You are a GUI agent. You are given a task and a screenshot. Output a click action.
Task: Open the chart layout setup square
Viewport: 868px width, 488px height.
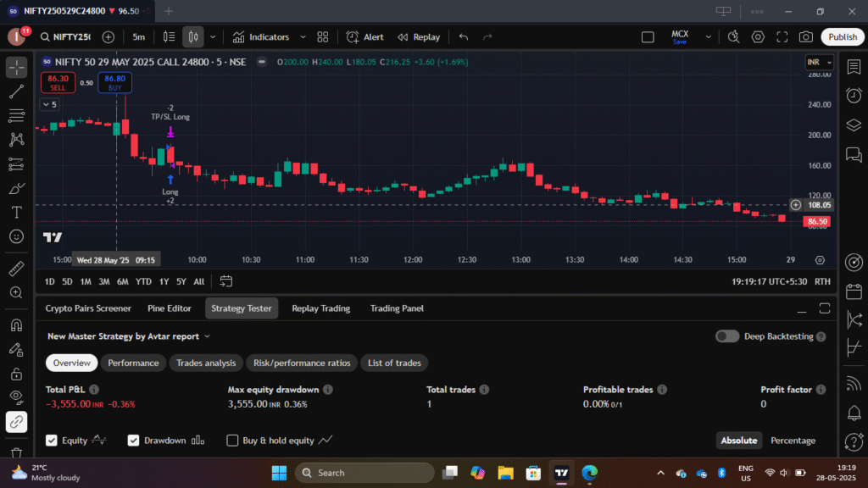pyautogui.click(x=648, y=37)
